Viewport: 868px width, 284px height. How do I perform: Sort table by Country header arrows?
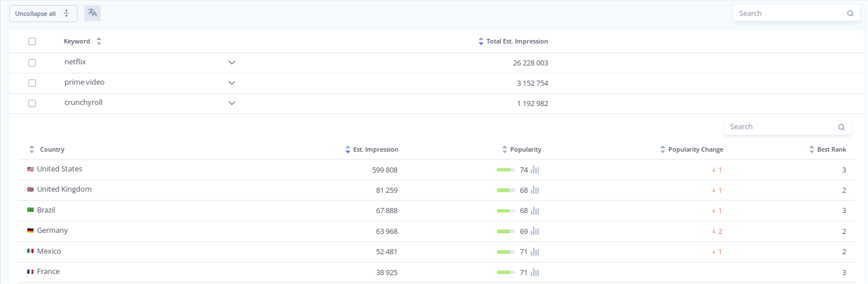32,149
